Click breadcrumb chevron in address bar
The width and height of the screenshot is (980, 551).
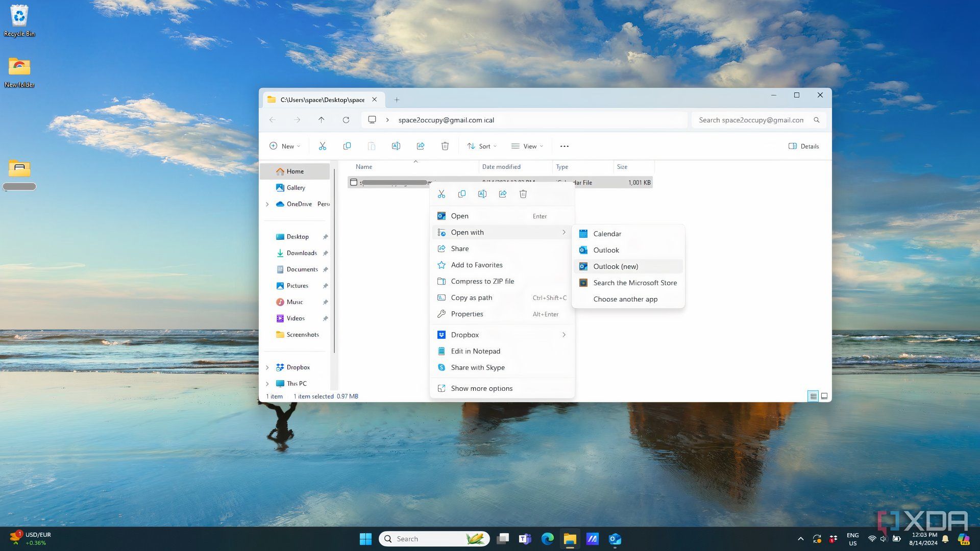[387, 120]
